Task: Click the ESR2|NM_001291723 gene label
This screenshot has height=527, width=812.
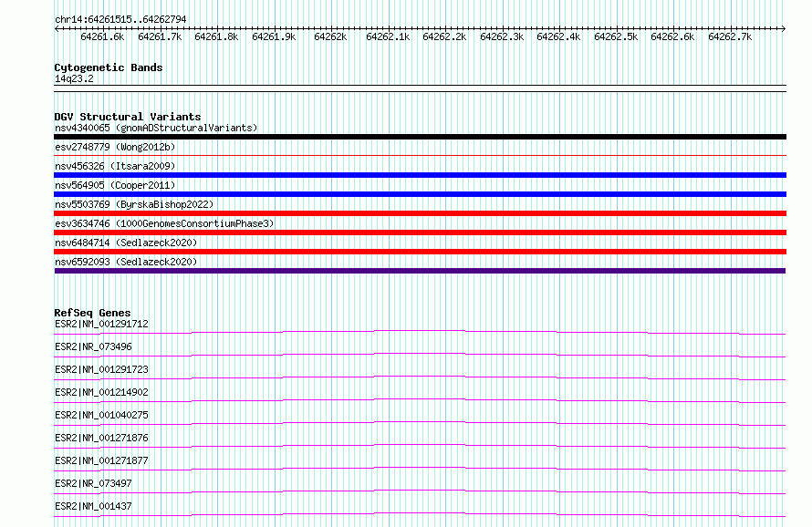Action: click(101, 369)
